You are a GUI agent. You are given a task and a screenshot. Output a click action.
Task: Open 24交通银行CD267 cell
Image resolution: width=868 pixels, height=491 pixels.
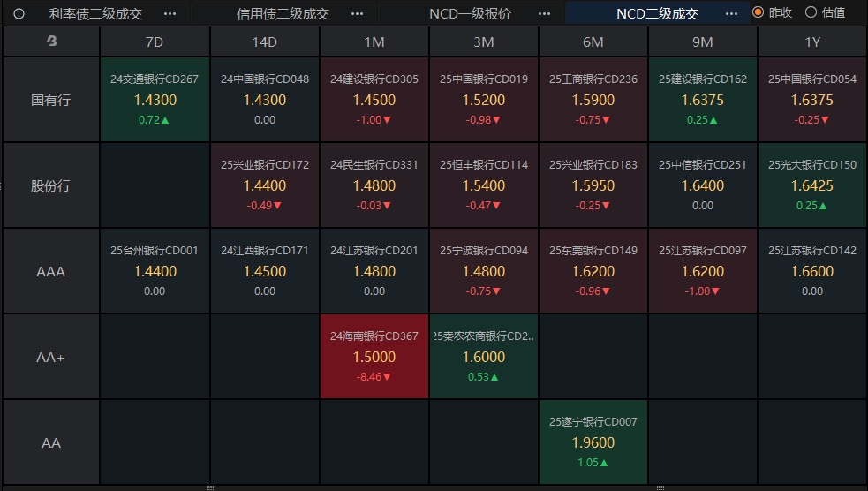tap(155, 100)
